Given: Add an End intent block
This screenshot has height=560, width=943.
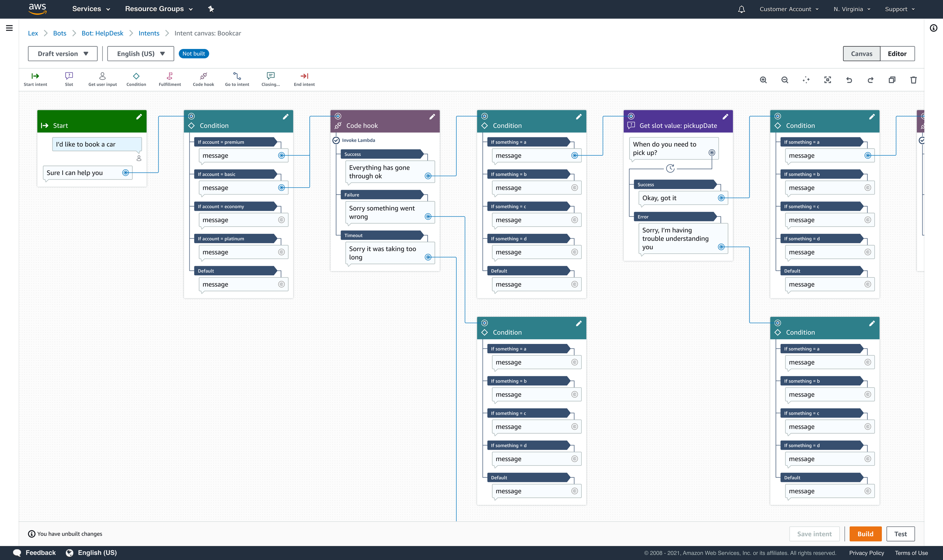Looking at the screenshot, I should click(x=304, y=79).
